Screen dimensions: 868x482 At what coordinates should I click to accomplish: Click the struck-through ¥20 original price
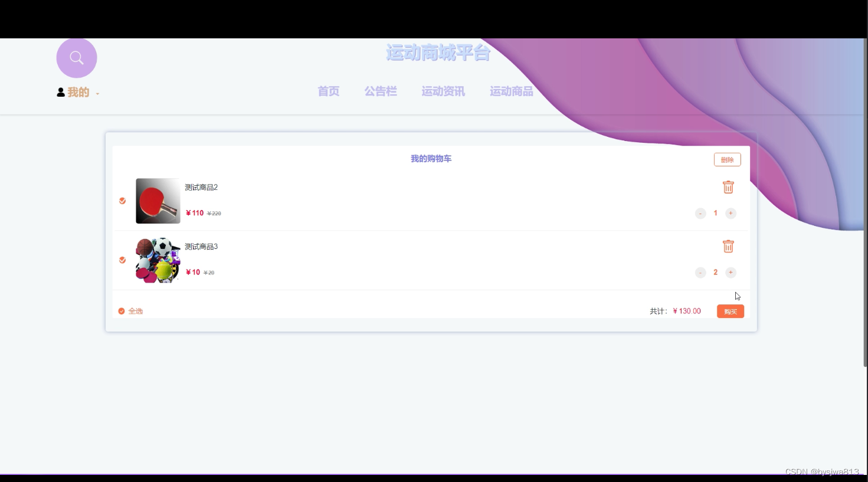pyautogui.click(x=209, y=273)
